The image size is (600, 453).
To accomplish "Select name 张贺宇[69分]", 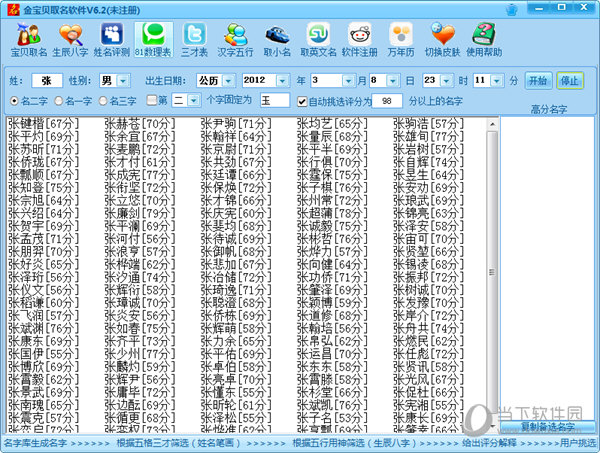I will coord(43,226).
